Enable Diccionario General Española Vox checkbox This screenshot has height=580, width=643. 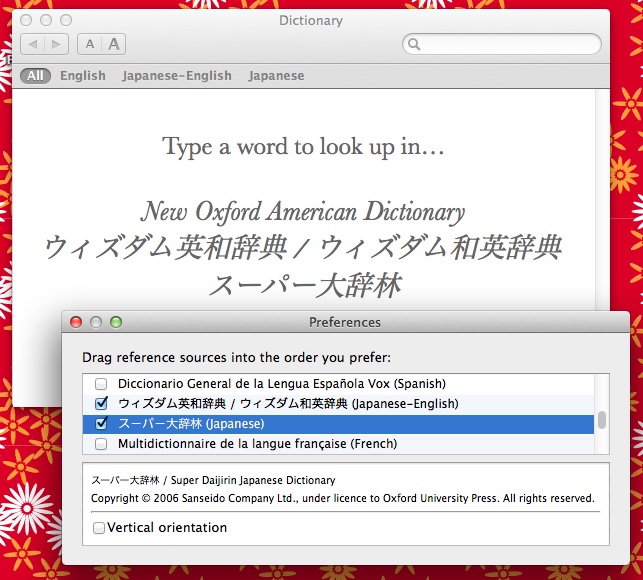pos(101,384)
